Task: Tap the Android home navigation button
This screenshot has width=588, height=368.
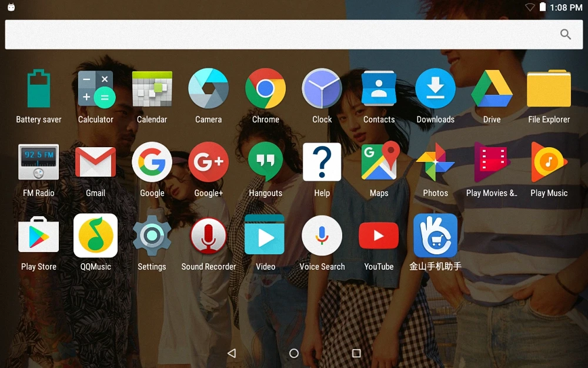Action: click(x=294, y=353)
